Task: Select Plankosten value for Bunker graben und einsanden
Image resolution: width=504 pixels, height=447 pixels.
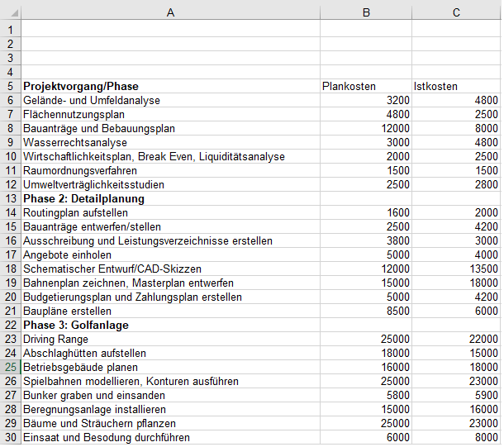Action: [x=365, y=395]
